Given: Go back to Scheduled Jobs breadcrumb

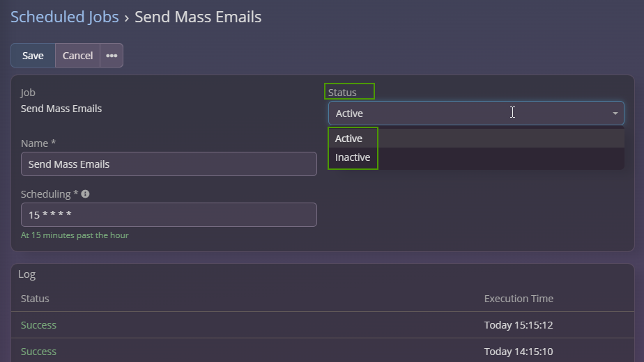Looking at the screenshot, I should pyautogui.click(x=64, y=17).
